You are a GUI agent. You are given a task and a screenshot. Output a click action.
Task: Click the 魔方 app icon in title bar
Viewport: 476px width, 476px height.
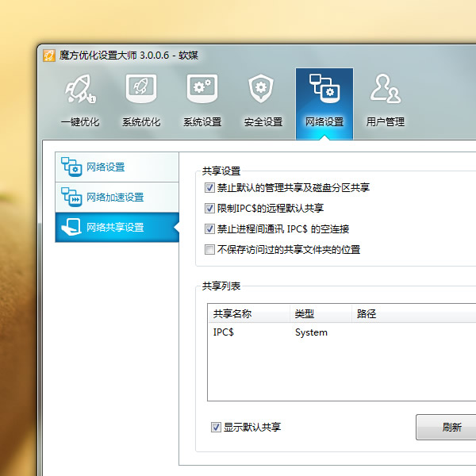click(49, 56)
